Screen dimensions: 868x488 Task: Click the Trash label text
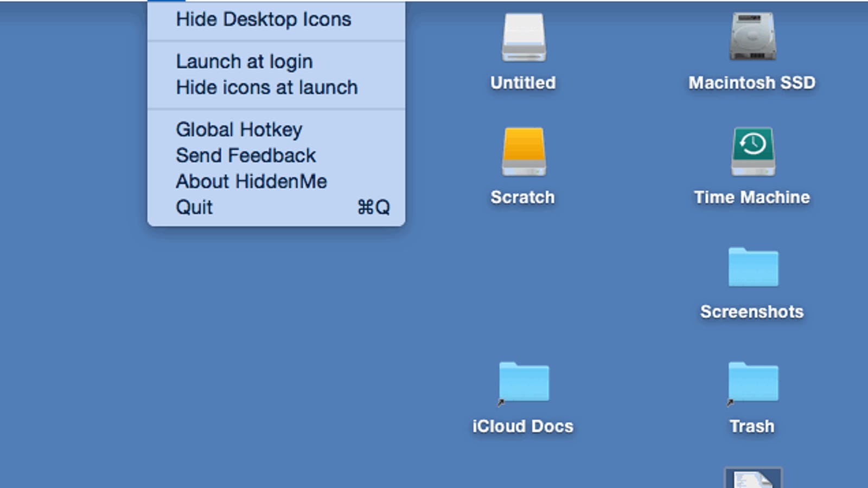pyautogui.click(x=752, y=426)
